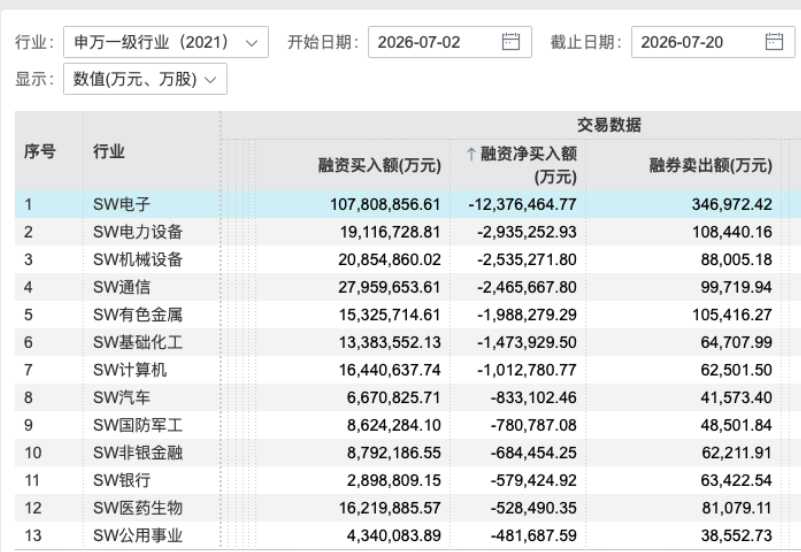
Task: Select the SW汽车 row
Action: coord(408,397)
